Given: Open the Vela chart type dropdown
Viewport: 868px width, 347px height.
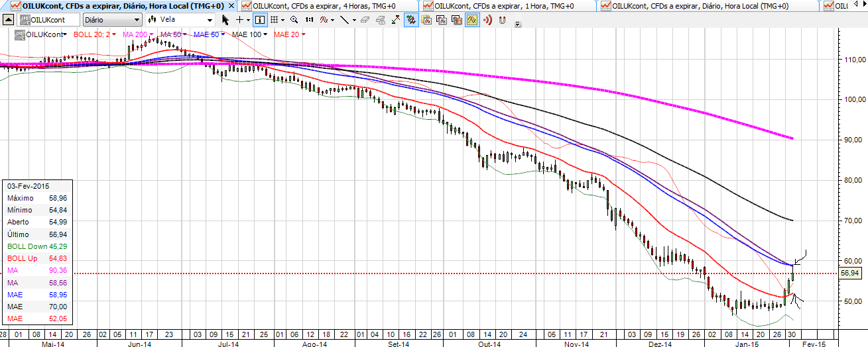Looking at the screenshot, I should click(180, 20).
